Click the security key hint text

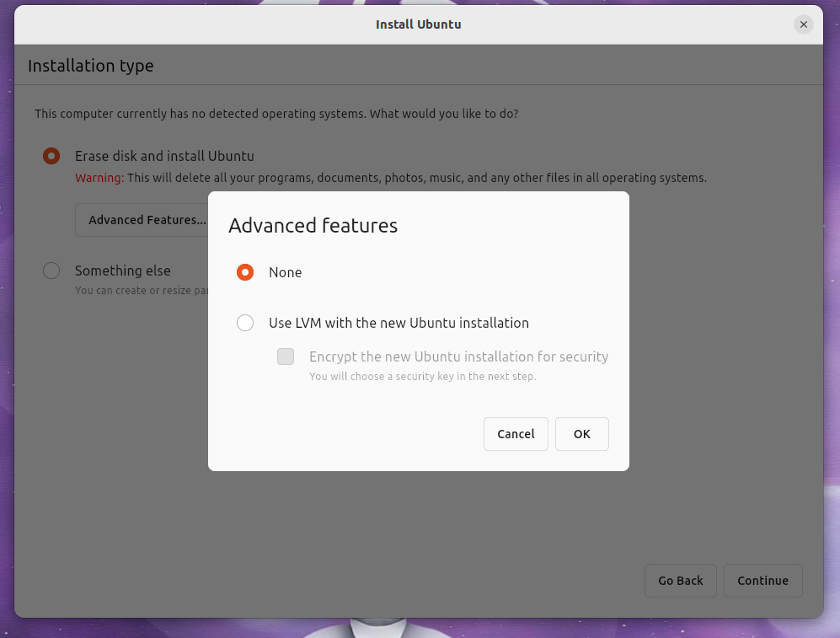point(383,376)
